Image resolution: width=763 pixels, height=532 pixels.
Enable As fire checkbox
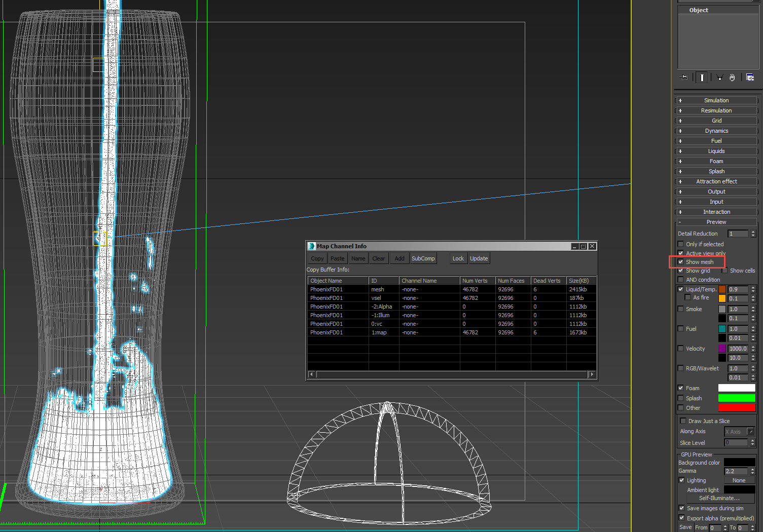688,297
